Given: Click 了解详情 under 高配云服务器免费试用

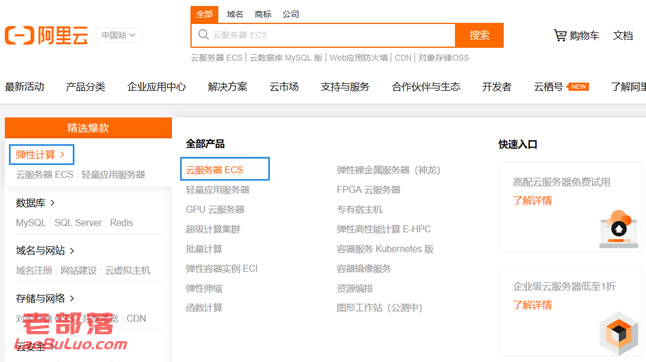Looking at the screenshot, I should click(532, 201).
